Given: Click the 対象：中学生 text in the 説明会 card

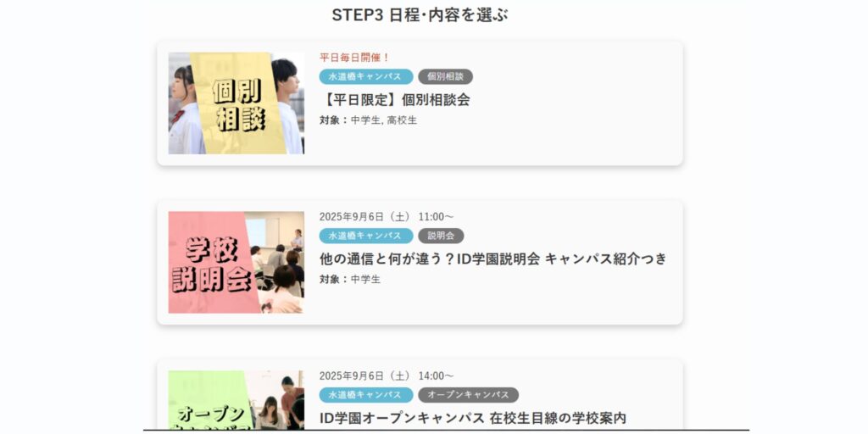Looking at the screenshot, I should pyautogui.click(x=350, y=280).
